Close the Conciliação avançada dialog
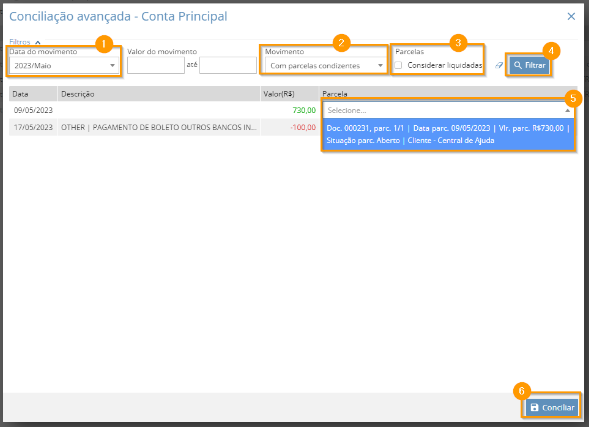Viewport: 589px width, 427px height. (571, 17)
